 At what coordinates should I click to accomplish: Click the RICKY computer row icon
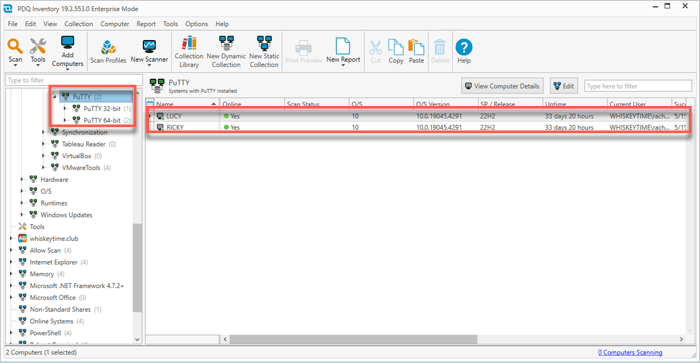tap(160, 128)
